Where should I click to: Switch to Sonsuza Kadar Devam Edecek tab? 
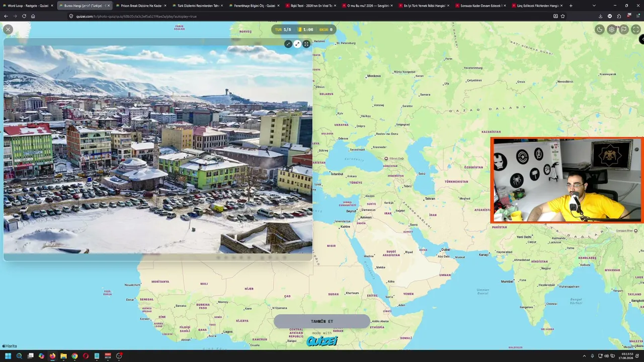(480, 6)
